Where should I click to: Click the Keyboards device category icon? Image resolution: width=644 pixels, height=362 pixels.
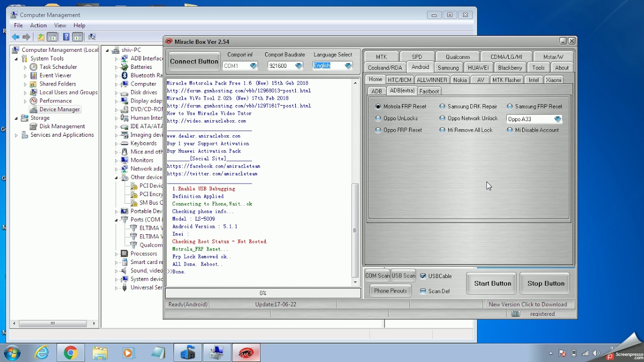tap(124, 143)
